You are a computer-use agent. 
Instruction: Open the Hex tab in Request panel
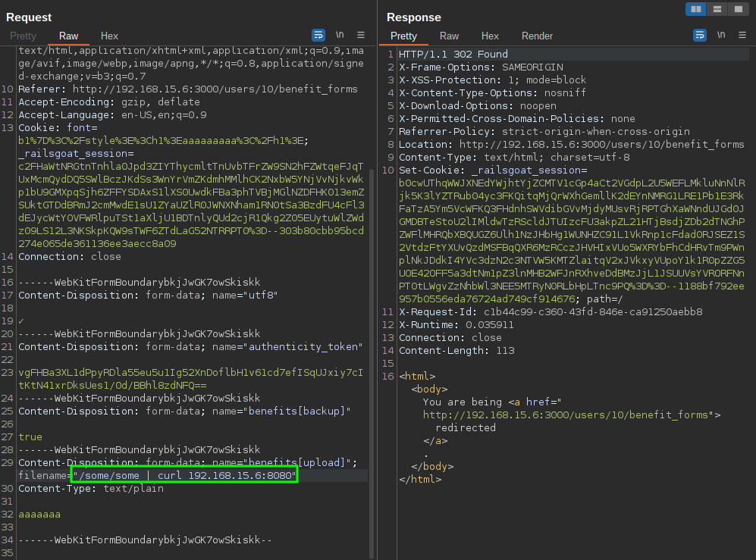[x=109, y=36]
